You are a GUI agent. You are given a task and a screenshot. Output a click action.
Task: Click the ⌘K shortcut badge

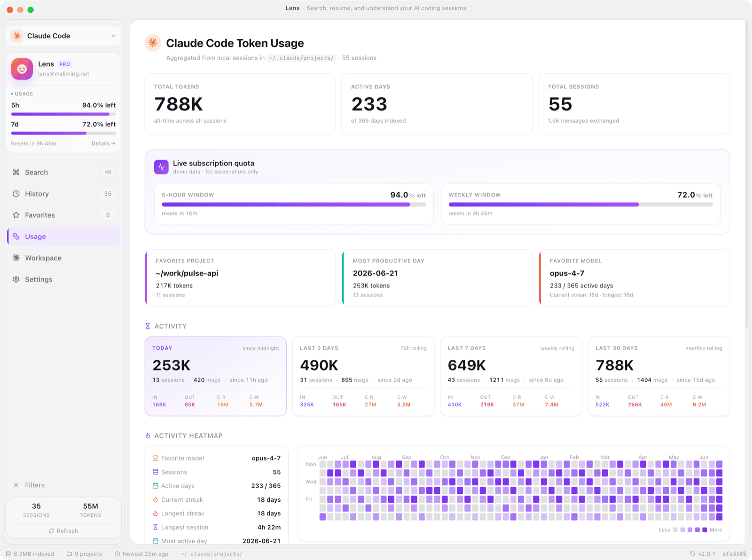point(108,172)
